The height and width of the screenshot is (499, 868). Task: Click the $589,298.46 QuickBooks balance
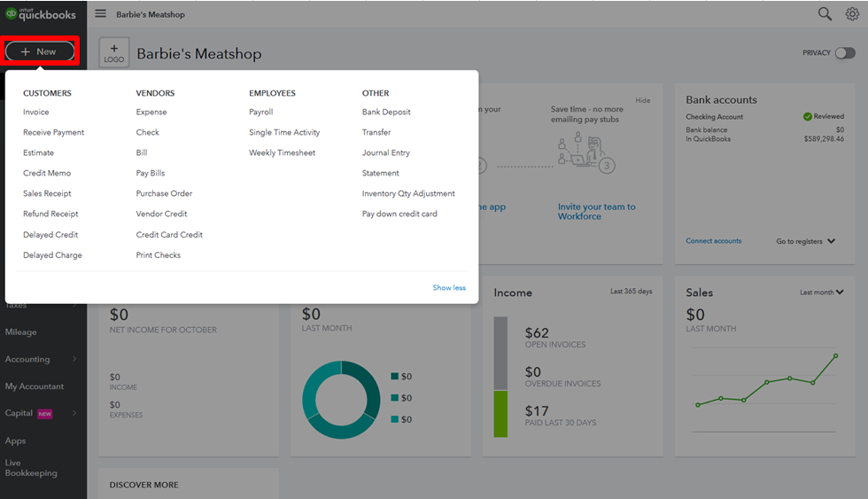coord(824,139)
